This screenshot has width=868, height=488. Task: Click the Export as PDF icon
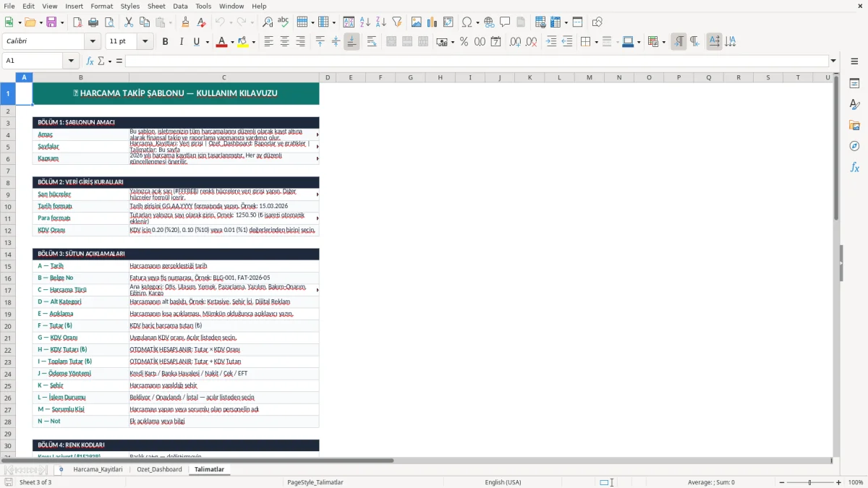coord(78,22)
